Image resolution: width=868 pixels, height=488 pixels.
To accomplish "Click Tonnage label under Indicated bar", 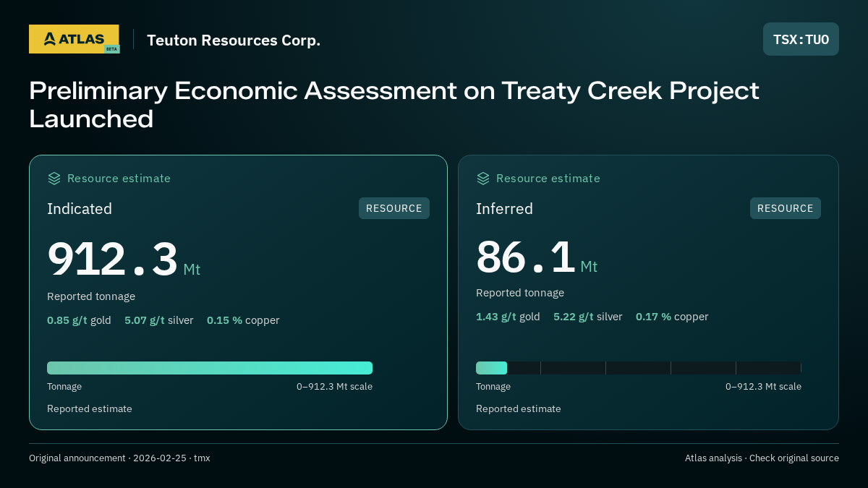I will [64, 387].
